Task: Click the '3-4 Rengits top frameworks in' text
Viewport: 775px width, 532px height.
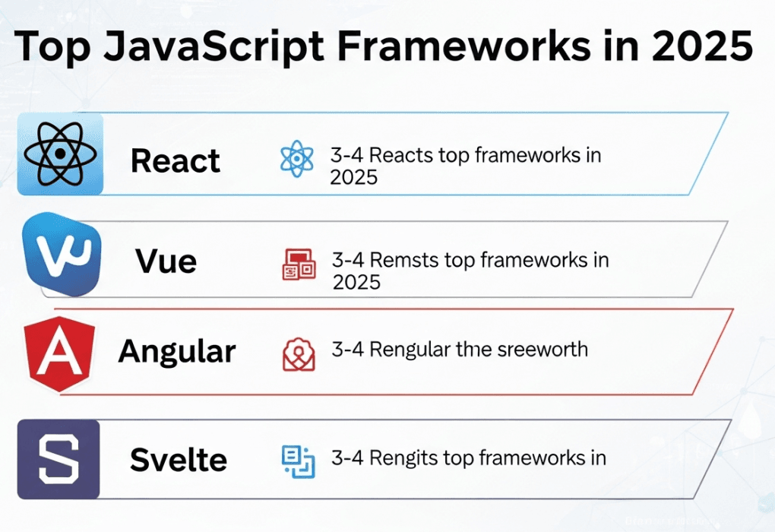Action: coord(468,458)
